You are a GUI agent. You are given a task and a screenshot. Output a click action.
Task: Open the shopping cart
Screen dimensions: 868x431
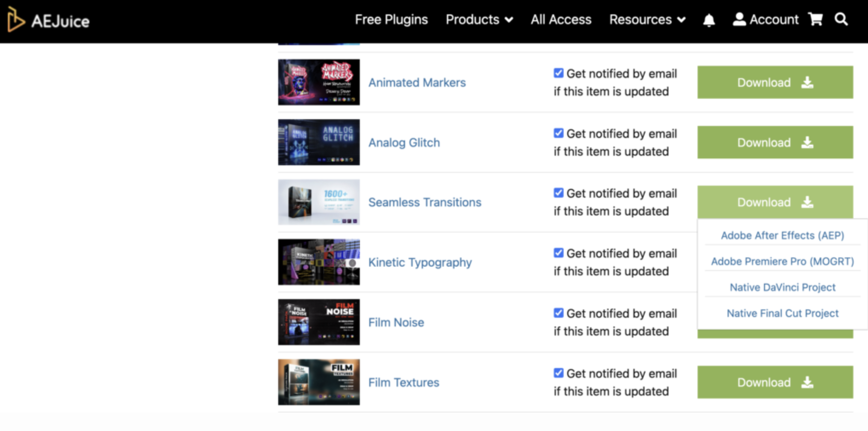click(x=815, y=19)
